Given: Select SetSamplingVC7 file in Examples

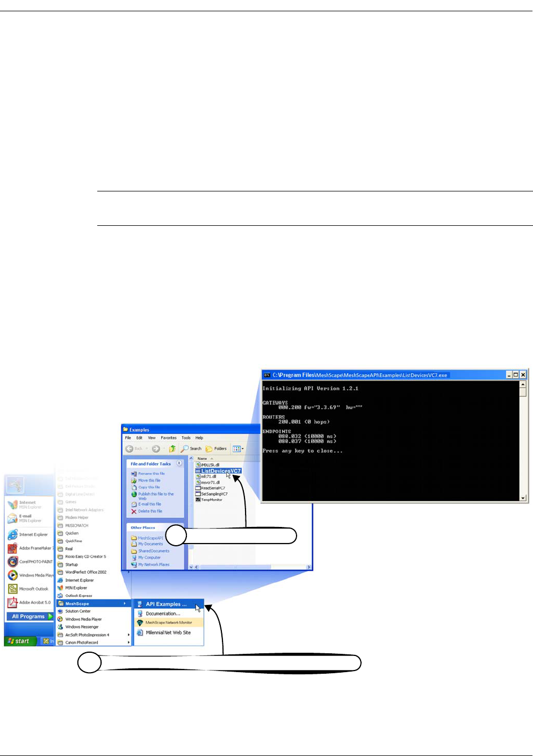Looking at the screenshot, I should pyautogui.click(x=211, y=494).
